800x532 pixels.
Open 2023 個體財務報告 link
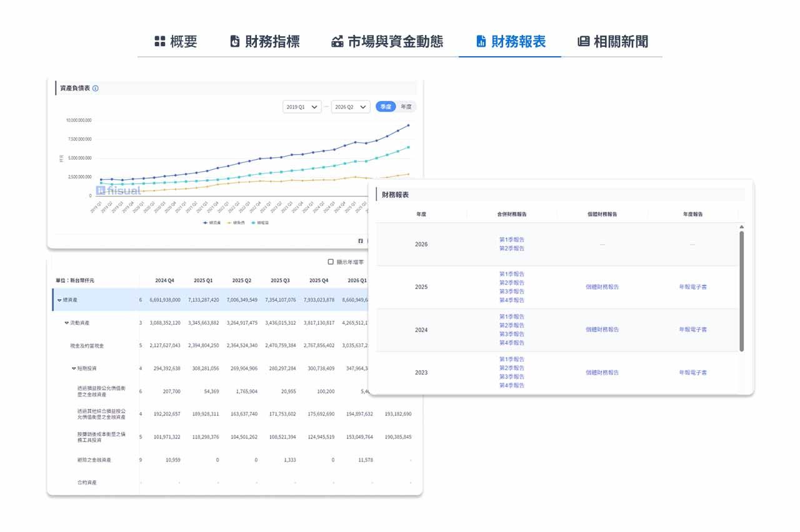pos(602,373)
